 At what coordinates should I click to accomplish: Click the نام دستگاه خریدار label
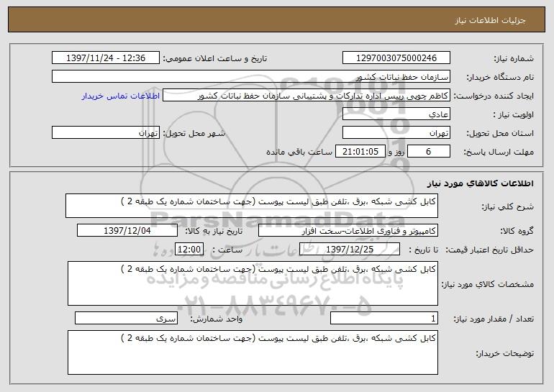[501, 77]
